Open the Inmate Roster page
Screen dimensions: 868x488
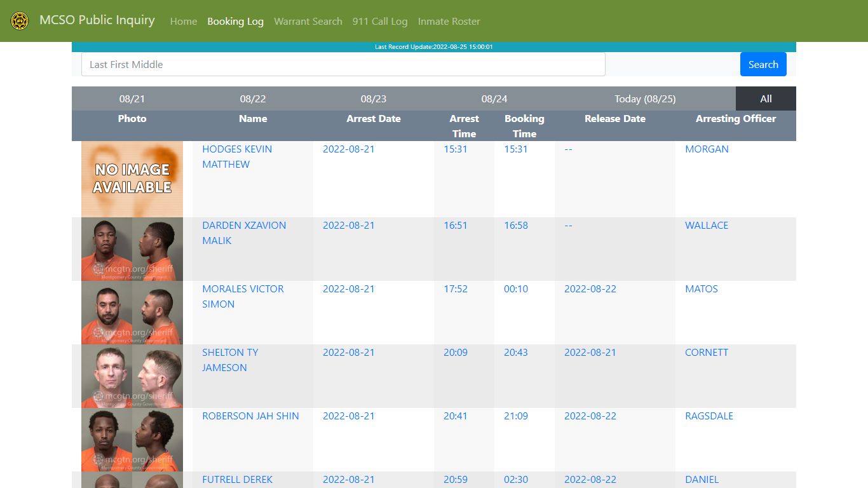tap(449, 21)
